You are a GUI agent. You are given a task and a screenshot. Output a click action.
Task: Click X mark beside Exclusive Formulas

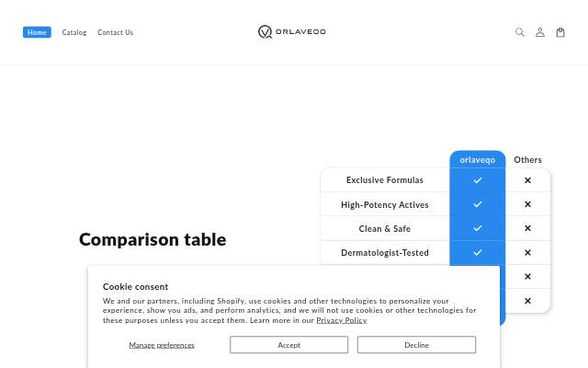coord(527,180)
